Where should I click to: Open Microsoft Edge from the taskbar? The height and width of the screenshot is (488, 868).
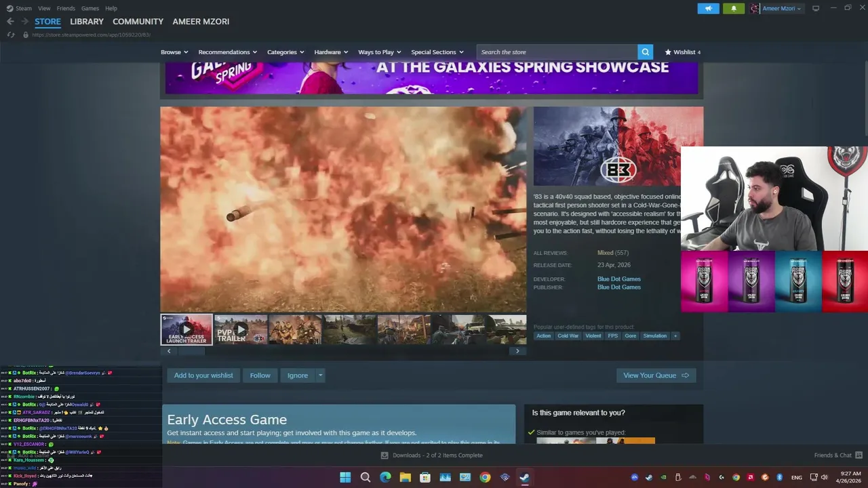point(385,477)
